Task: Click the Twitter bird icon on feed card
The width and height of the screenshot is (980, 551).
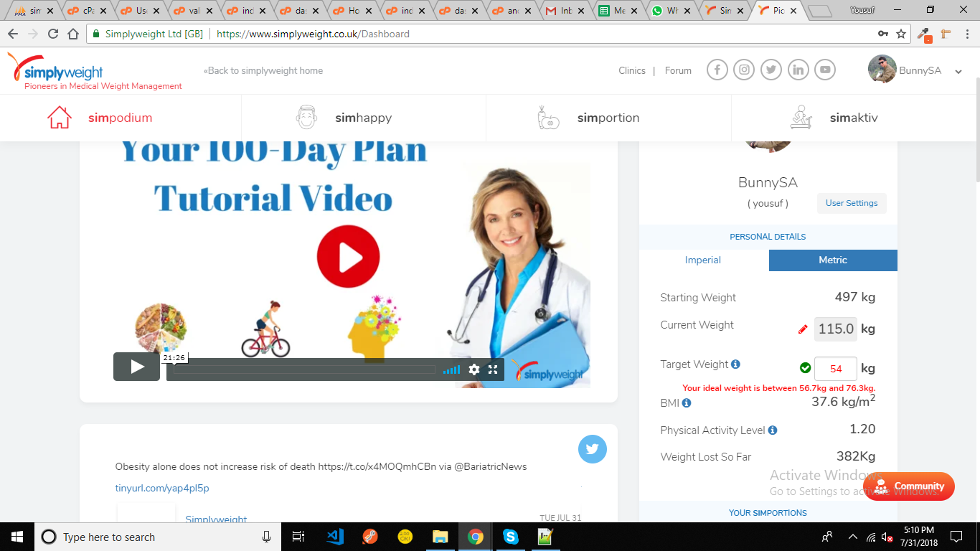Action: [x=593, y=449]
